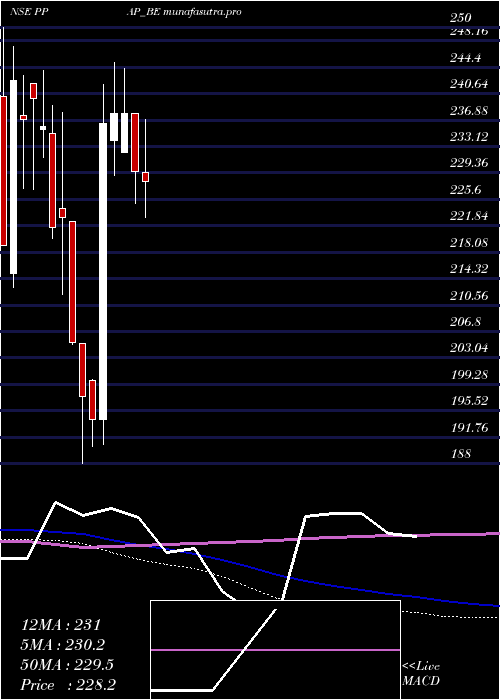The height and width of the screenshot is (700, 500).
Task: Click the 5MA : 230.2 reading
Action: click(63, 645)
